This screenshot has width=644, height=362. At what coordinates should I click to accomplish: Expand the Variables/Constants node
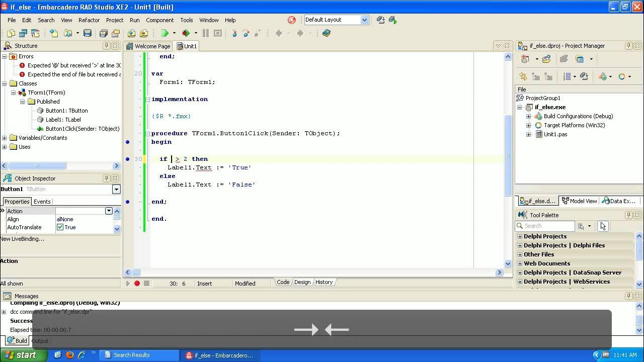click(x=5, y=138)
